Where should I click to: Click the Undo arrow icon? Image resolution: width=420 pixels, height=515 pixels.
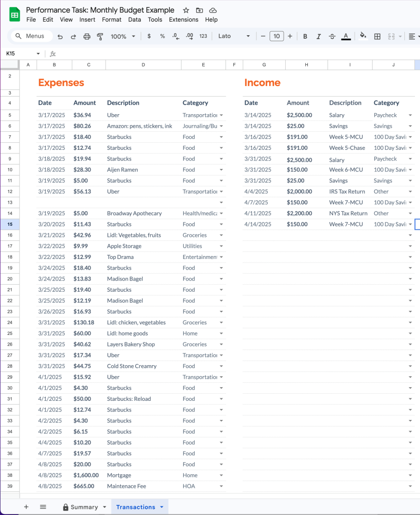[60, 36]
